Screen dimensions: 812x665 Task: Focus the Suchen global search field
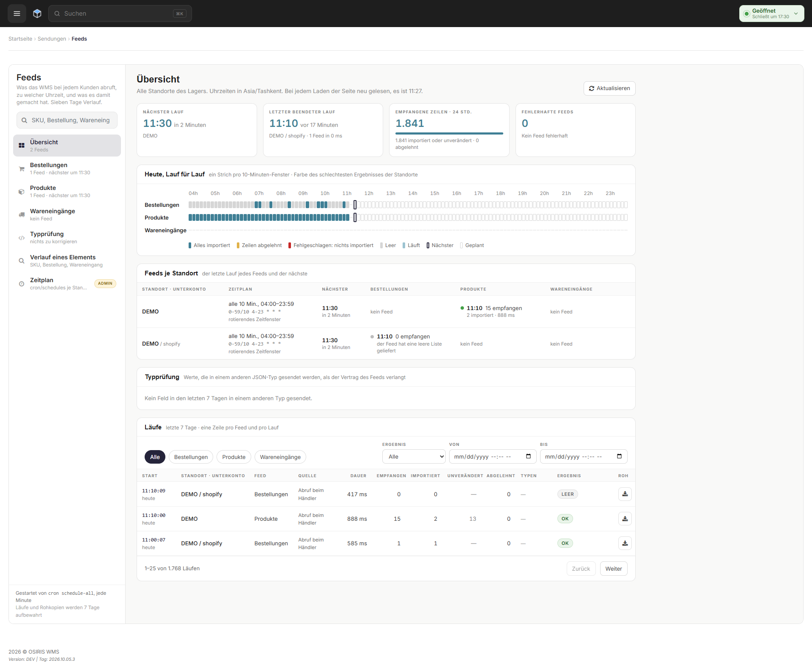(x=120, y=14)
